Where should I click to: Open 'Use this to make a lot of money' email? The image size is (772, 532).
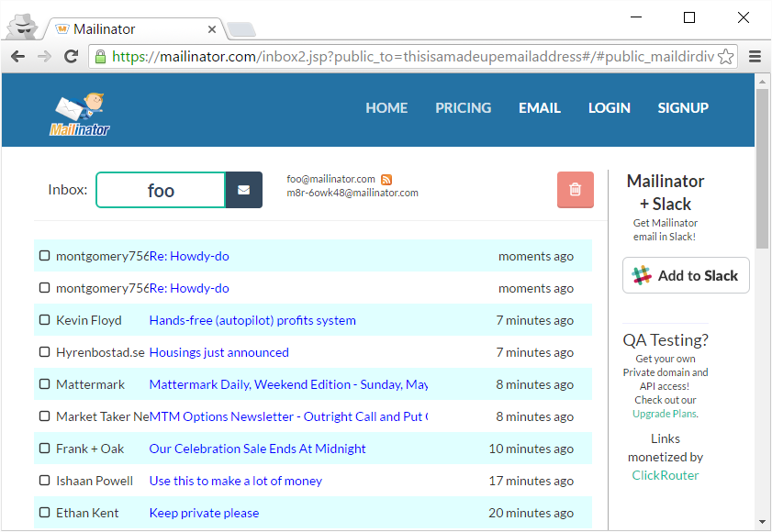[236, 481]
